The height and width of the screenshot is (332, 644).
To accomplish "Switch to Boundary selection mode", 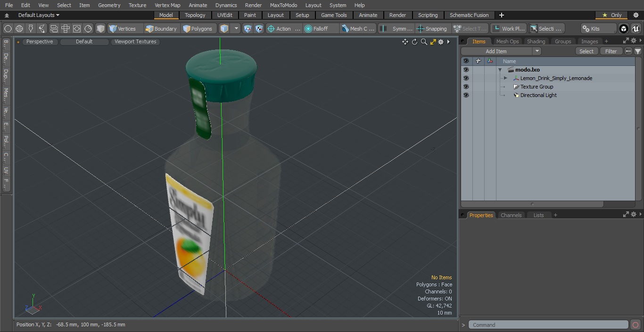I will (x=161, y=29).
